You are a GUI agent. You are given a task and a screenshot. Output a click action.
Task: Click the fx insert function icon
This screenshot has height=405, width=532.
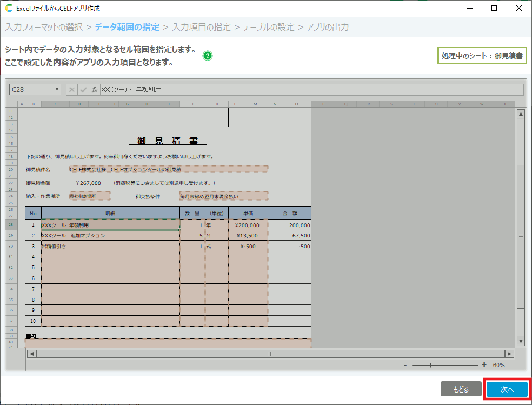pos(94,90)
